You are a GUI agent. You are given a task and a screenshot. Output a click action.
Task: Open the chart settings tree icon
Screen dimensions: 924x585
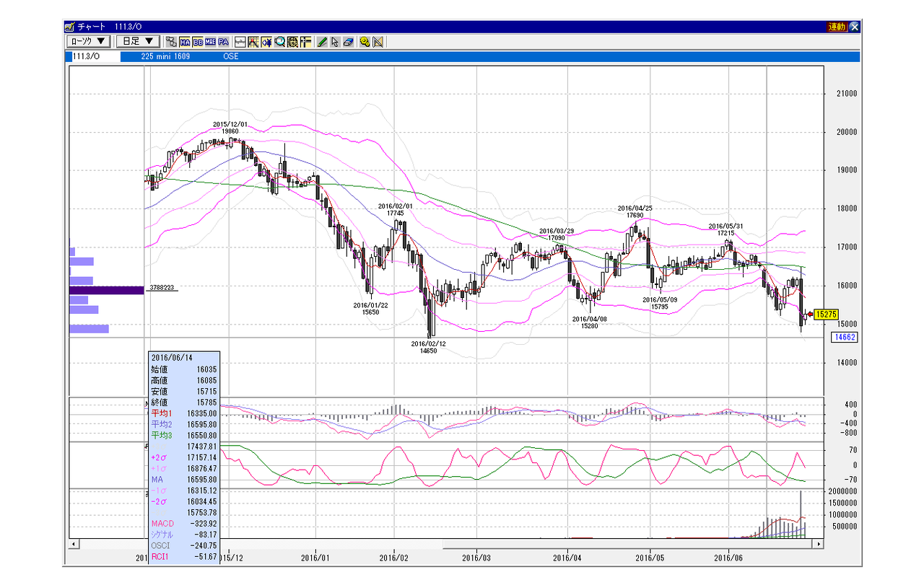point(171,42)
